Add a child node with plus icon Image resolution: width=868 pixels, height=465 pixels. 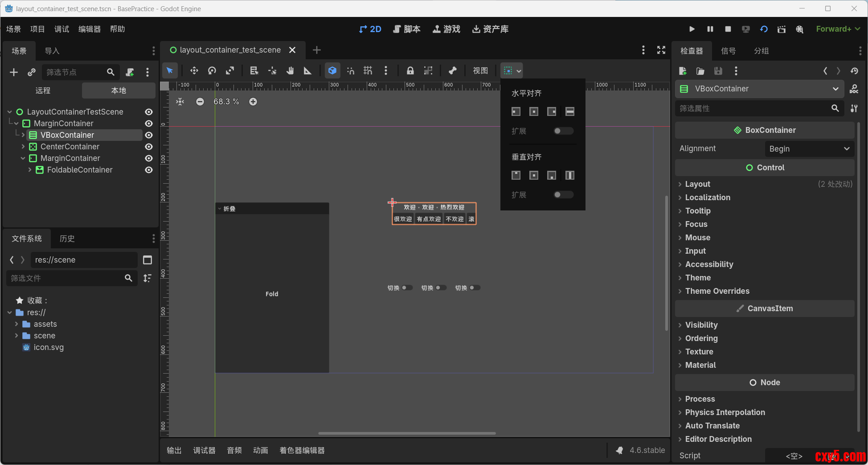click(x=13, y=72)
